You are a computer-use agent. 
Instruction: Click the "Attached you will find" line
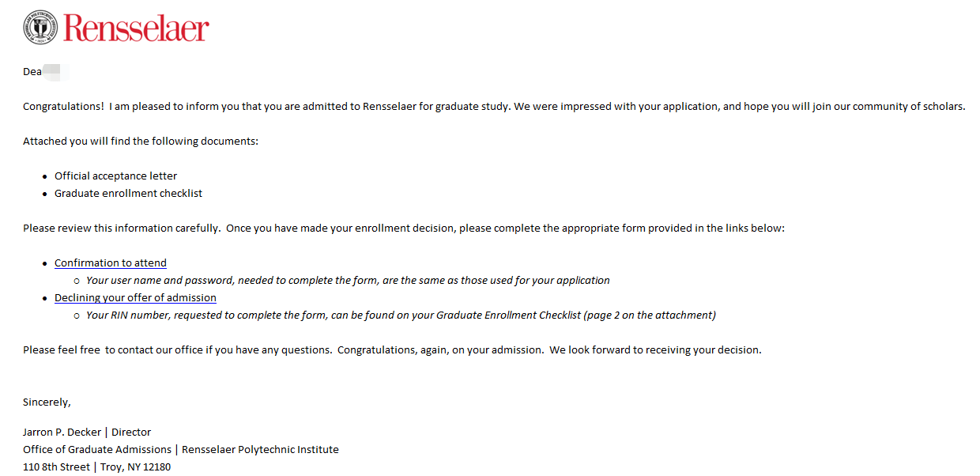click(141, 142)
